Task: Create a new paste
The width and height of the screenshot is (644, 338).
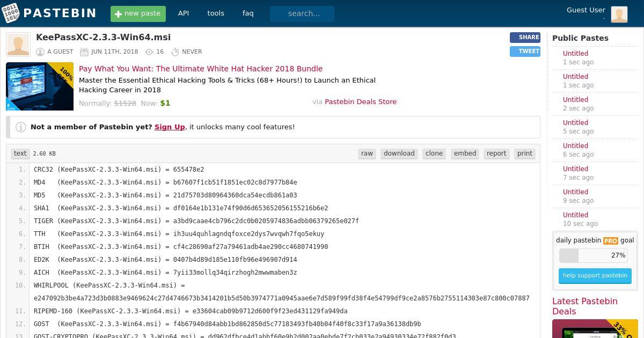Action: pyautogui.click(x=138, y=13)
